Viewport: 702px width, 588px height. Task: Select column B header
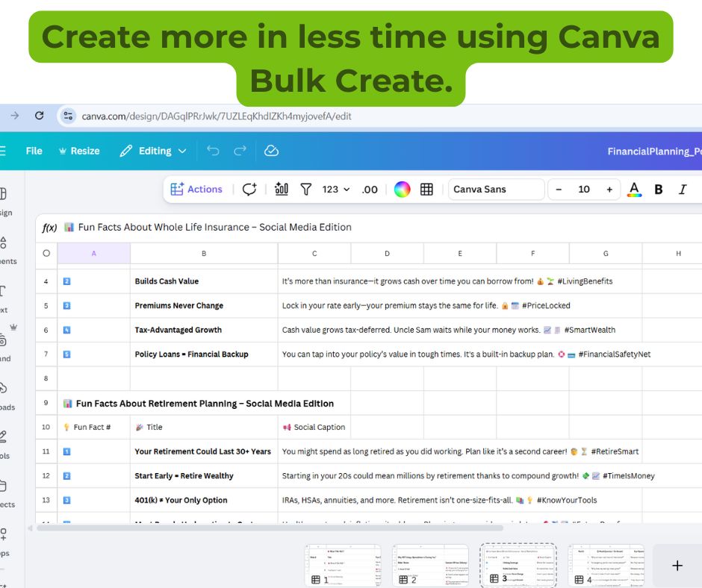204,253
